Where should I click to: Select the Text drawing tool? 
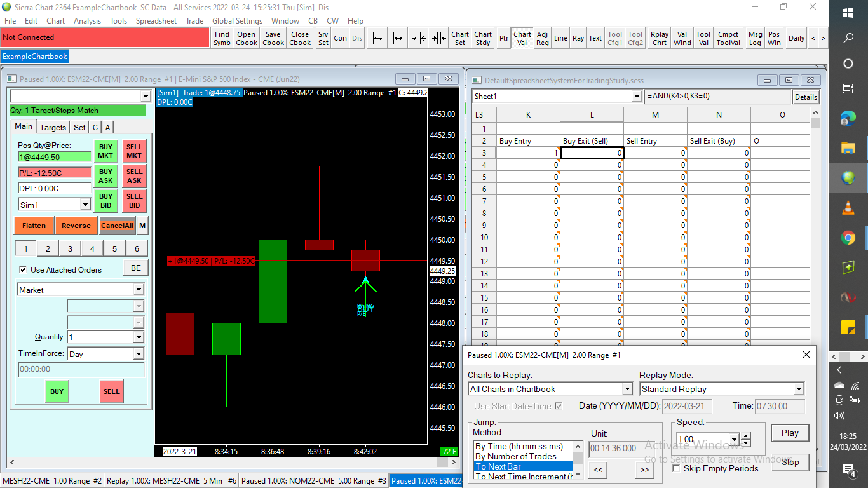(595, 38)
